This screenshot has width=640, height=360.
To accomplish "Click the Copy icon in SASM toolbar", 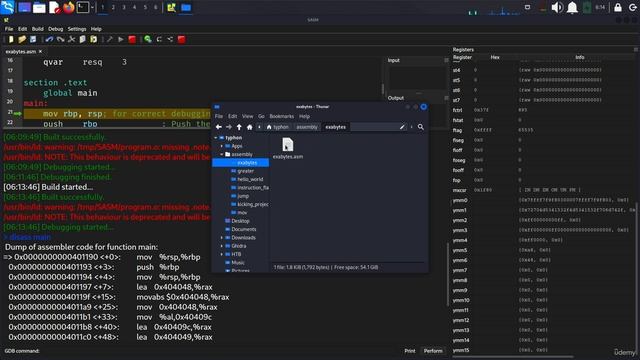I will (x=82, y=39).
